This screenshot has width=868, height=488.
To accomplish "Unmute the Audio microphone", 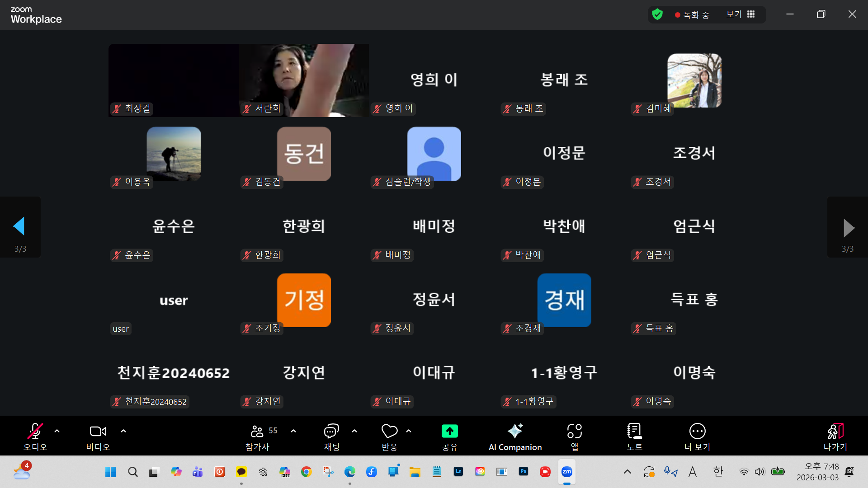I will tap(35, 432).
